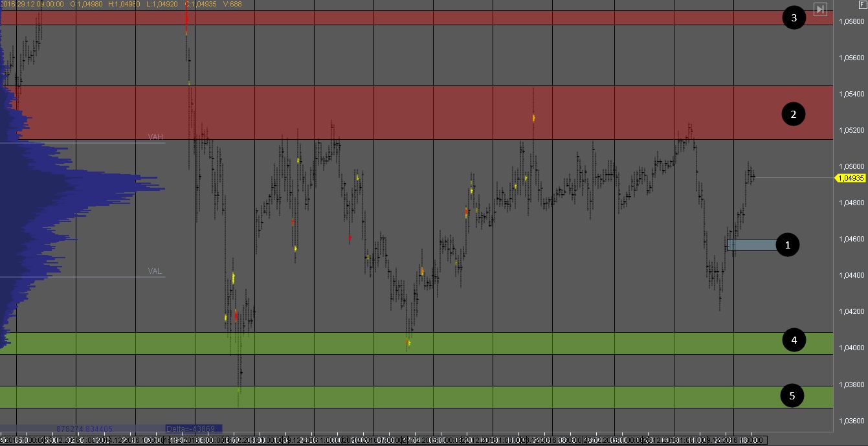
Task: Click the 1,05800 price axis label
Action: 851,22
